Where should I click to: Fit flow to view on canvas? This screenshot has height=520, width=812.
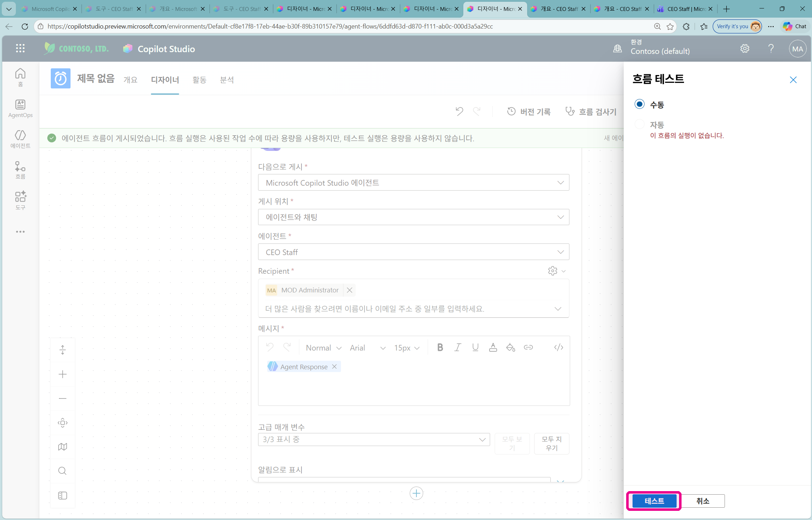point(62,423)
